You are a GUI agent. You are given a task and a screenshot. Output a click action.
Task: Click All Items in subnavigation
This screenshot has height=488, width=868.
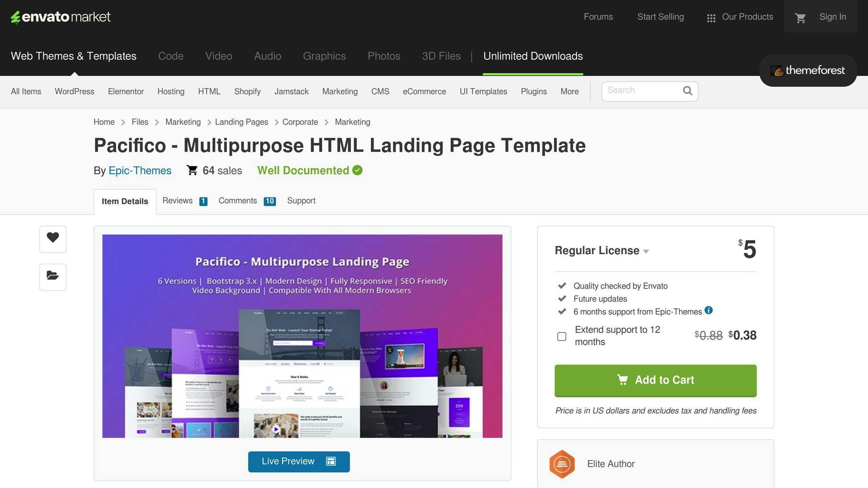click(26, 91)
